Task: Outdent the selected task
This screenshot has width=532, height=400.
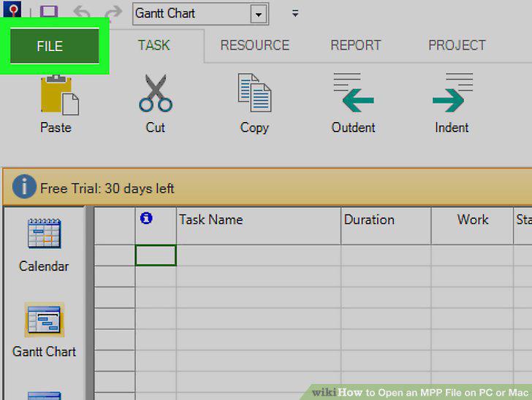Action: (353, 103)
